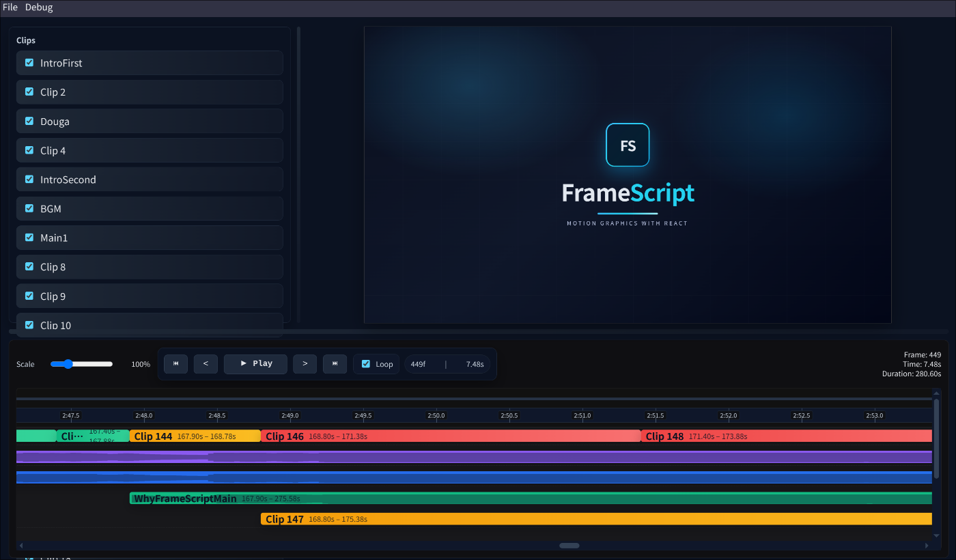Select Clip 147 orange timeline bar
The height and width of the screenshot is (560, 956).
pos(596,519)
